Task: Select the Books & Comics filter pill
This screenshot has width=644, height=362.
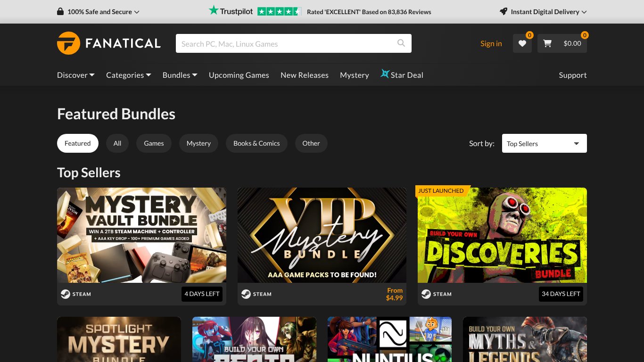Action: click(256, 143)
